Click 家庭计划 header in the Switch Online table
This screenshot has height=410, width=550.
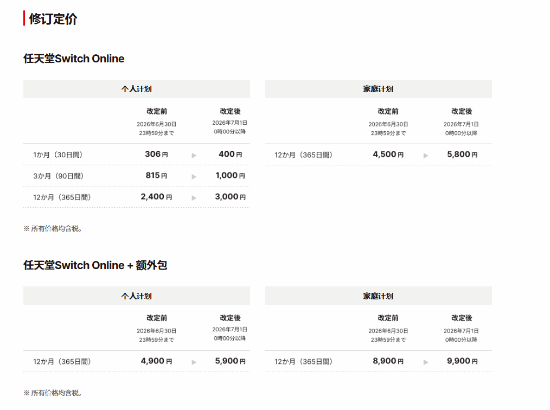tap(378, 89)
